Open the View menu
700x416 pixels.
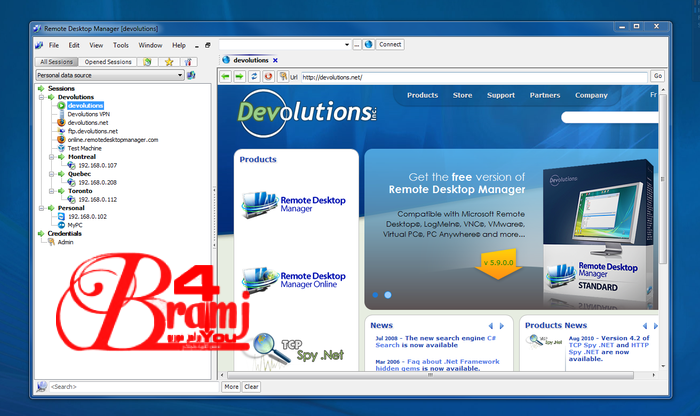pyautogui.click(x=96, y=45)
